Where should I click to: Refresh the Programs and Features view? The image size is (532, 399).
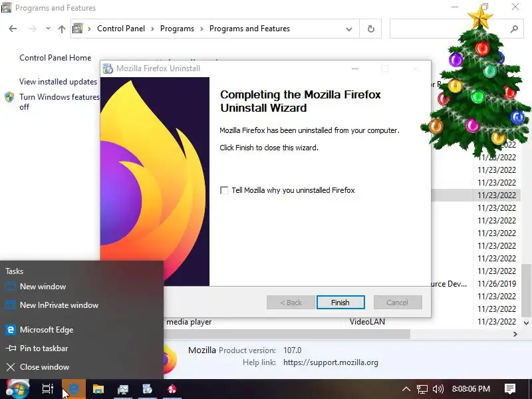pyautogui.click(x=371, y=29)
